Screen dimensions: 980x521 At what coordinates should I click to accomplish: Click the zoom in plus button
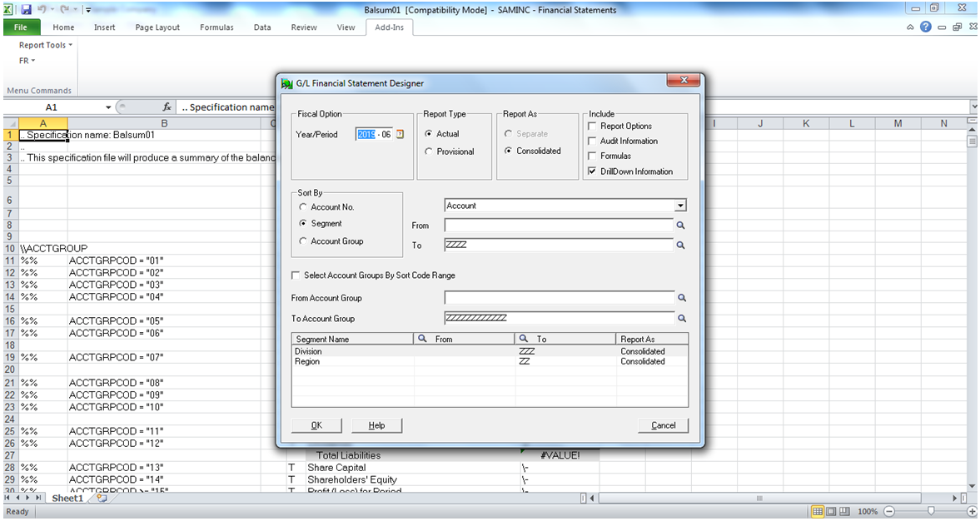click(x=973, y=512)
